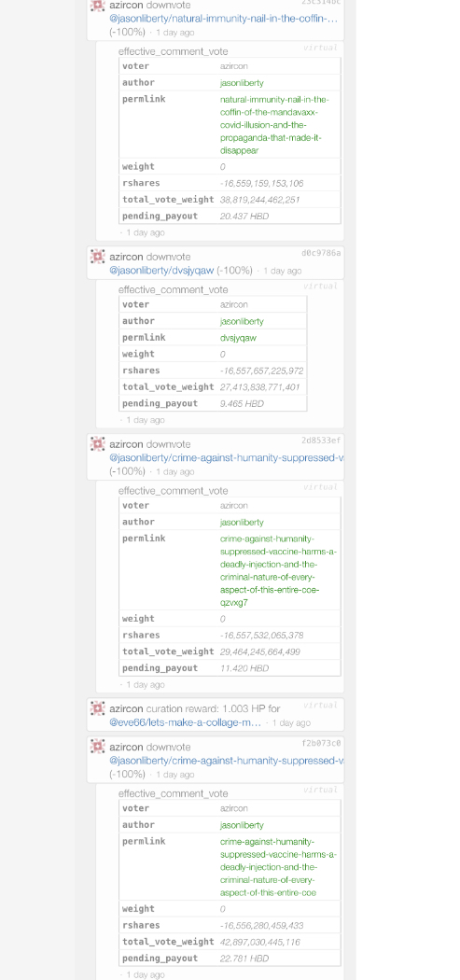The image size is (460, 980).
Task: Click azircon avatar beside f2b073c0 downvote
Action: coord(97,747)
